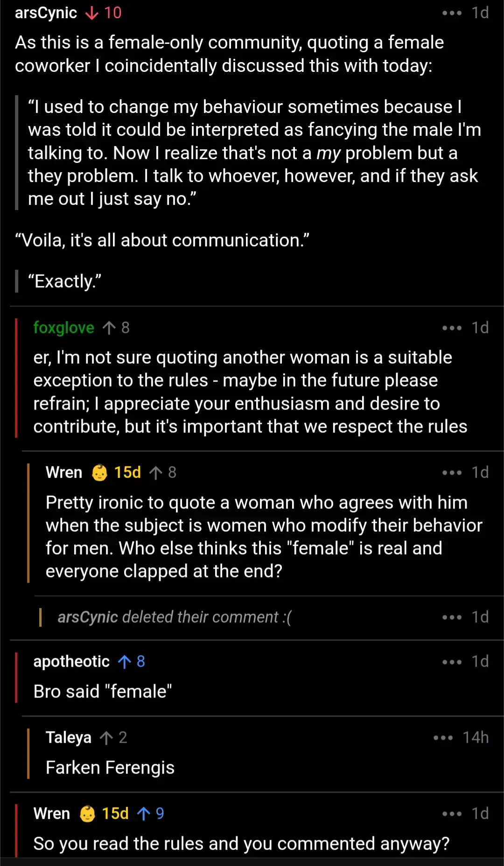Open more options on Taleya's reply
The width and height of the screenshot is (504, 866).
click(x=443, y=738)
